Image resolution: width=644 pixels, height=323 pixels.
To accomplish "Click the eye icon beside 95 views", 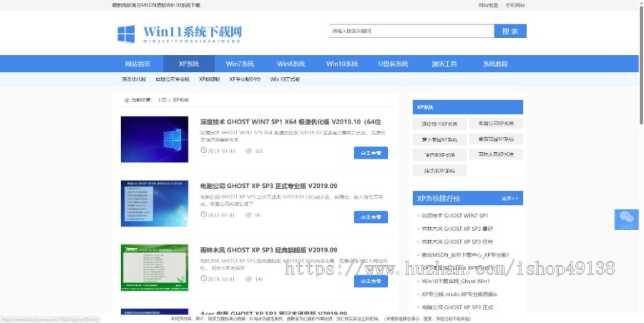I will pyautogui.click(x=248, y=215).
